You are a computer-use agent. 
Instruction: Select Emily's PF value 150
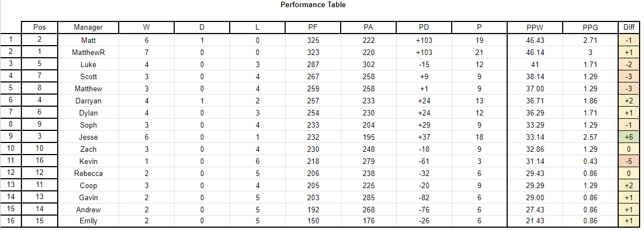click(313, 221)
